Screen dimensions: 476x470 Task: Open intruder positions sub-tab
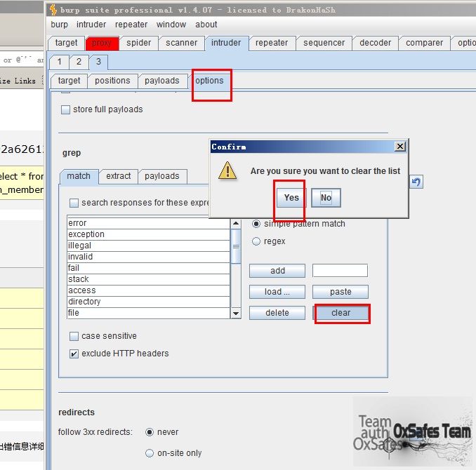click(x=112, y=81)
